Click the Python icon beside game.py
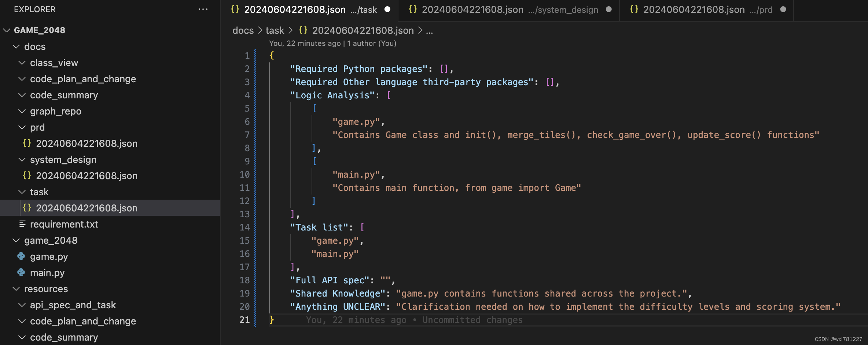Viewport: 868px width, 345px height. 21,256
